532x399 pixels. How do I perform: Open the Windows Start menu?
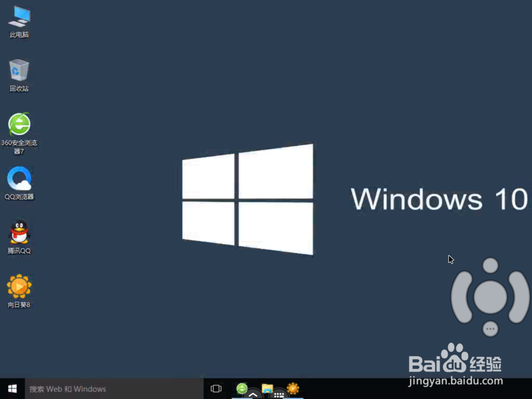point(12,389)
